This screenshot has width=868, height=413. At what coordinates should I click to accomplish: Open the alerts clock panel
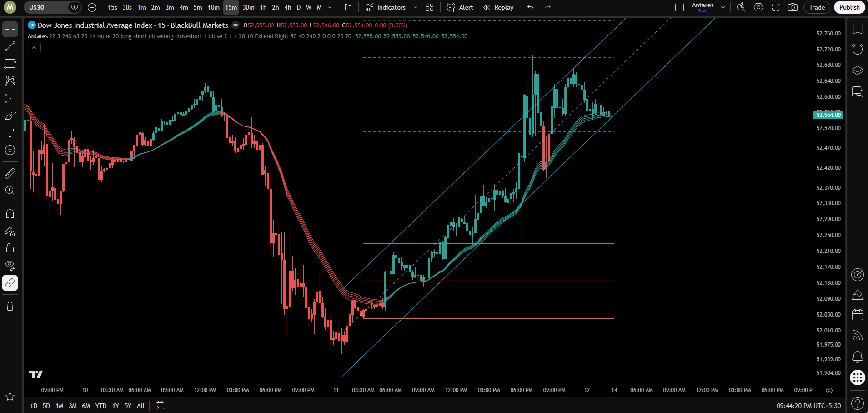coord(858,49)
